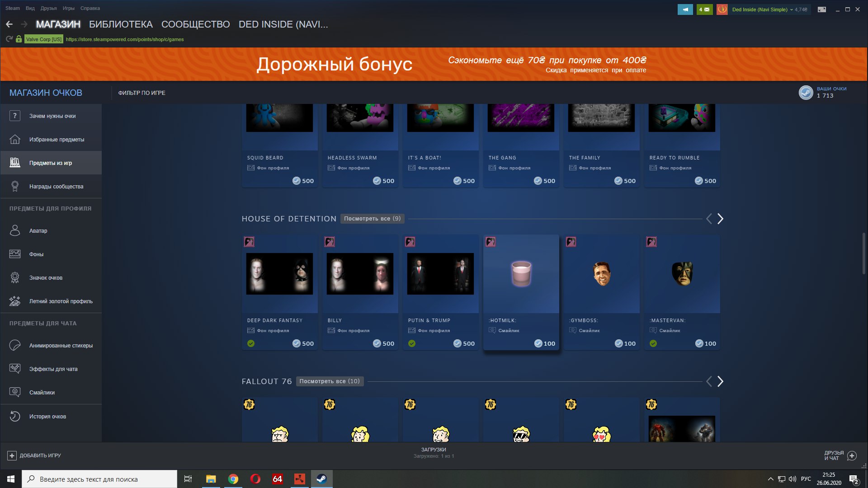This screenshot has width=868, height=488.
Task: Open ФИЛЬТР ПО ИГРЕ filter
Action: pyautogui.click(x=142, y=93)
